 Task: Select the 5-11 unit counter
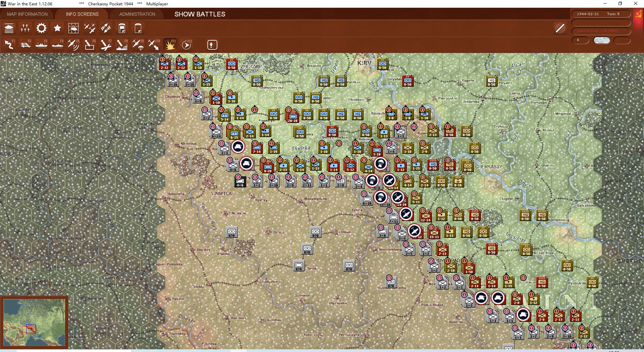point(416,198)
